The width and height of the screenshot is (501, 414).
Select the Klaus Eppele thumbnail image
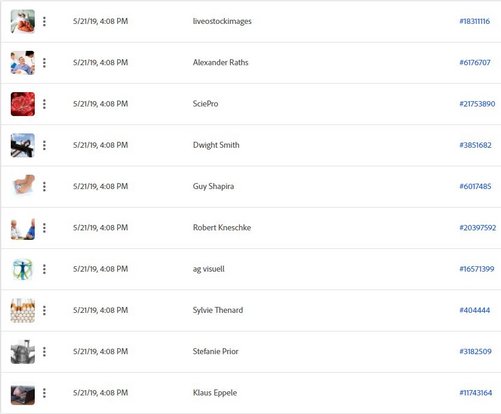pos(23,395)
